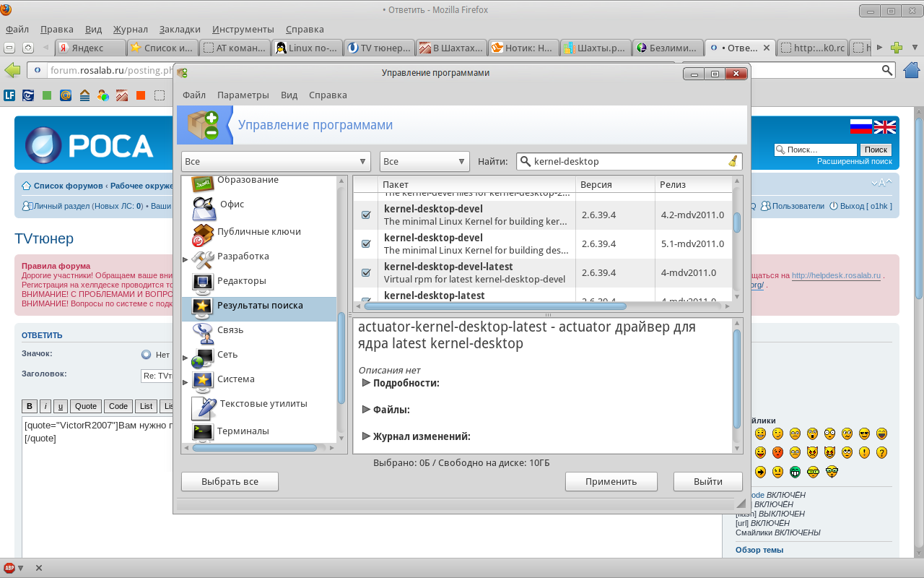Click the forum Поиск button
924x578 pixels.
876,150
